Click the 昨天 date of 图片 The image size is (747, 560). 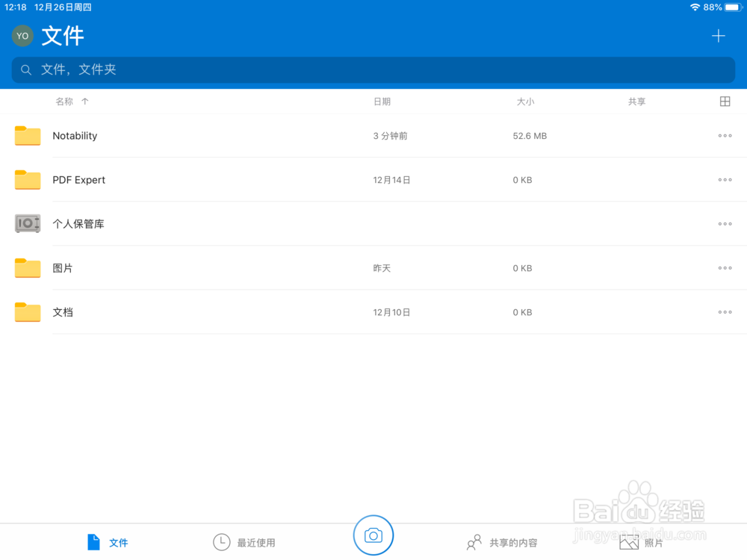tap(382, 269)
